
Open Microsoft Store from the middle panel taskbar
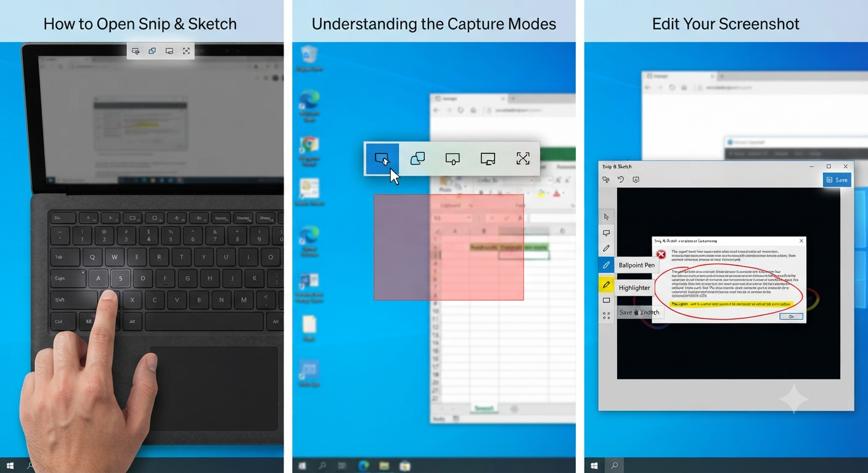(405, 466)
